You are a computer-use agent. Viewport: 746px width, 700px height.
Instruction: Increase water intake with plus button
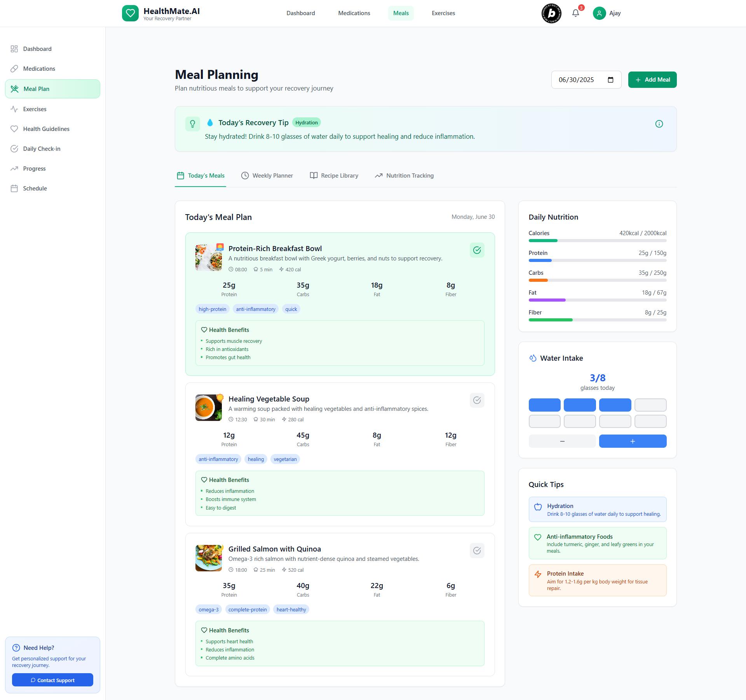632,441
